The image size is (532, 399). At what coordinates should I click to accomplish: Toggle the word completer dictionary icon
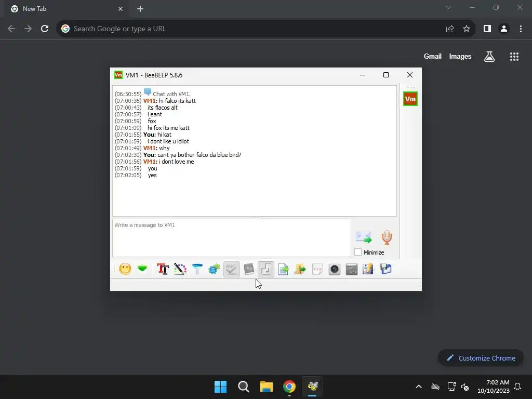click(x=249, y=269)
